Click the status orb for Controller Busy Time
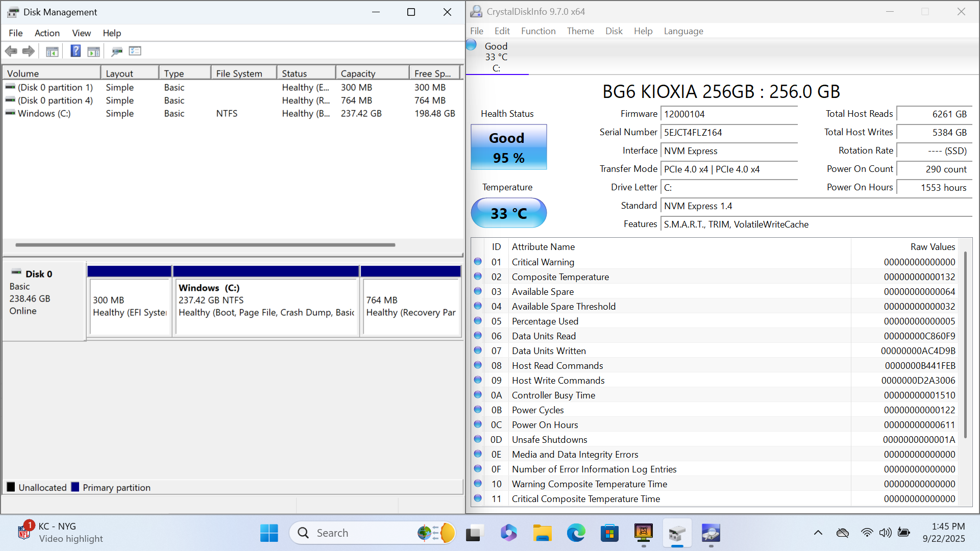This screenshot has width=980, height=551. tap(478, 394)
